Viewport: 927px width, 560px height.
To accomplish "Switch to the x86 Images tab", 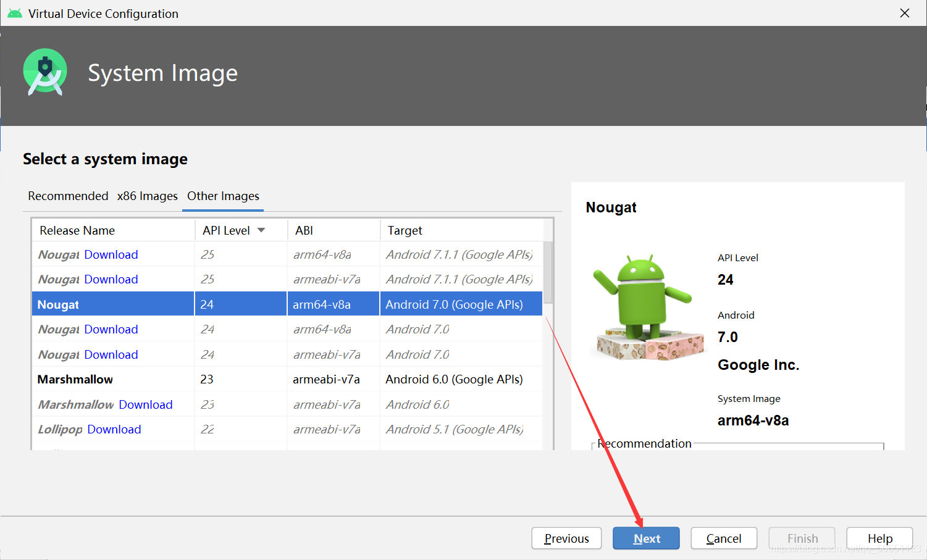I will coord(148,196).
